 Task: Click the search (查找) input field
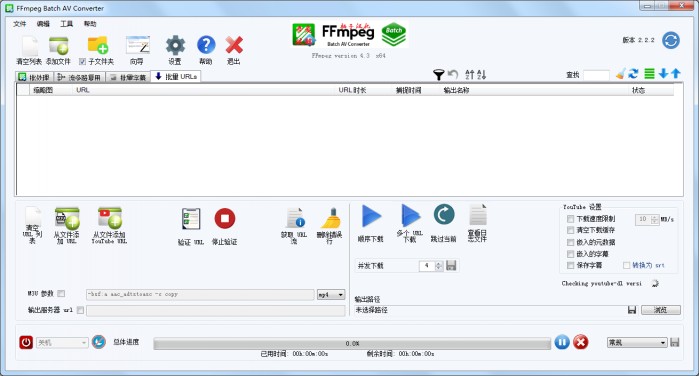click(x=596, y=75)
